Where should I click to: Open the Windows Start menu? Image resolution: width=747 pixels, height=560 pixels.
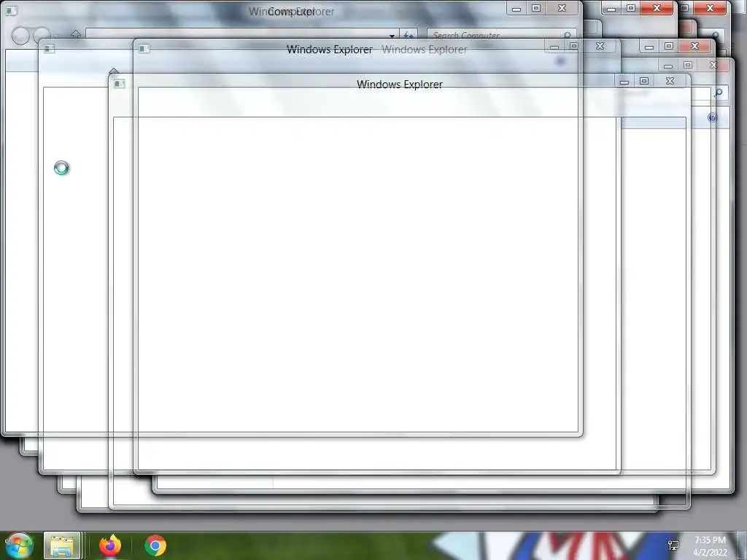coord(19,545)
